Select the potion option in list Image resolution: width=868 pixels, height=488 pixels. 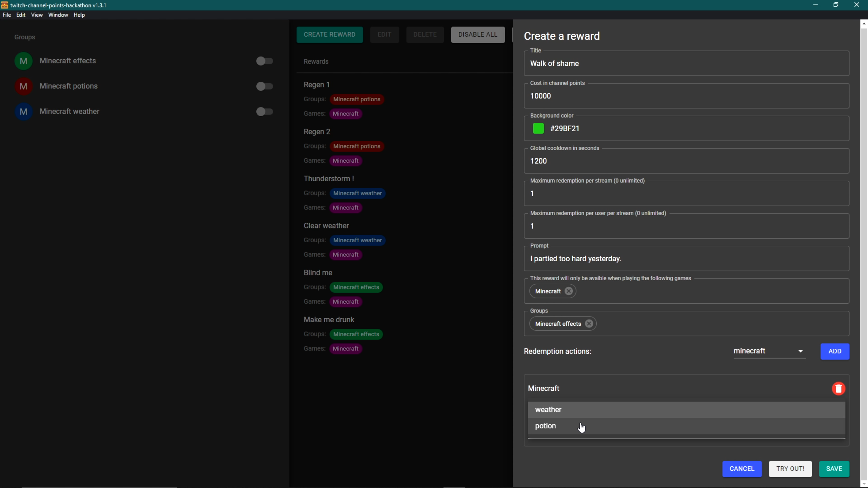(545, 426)
